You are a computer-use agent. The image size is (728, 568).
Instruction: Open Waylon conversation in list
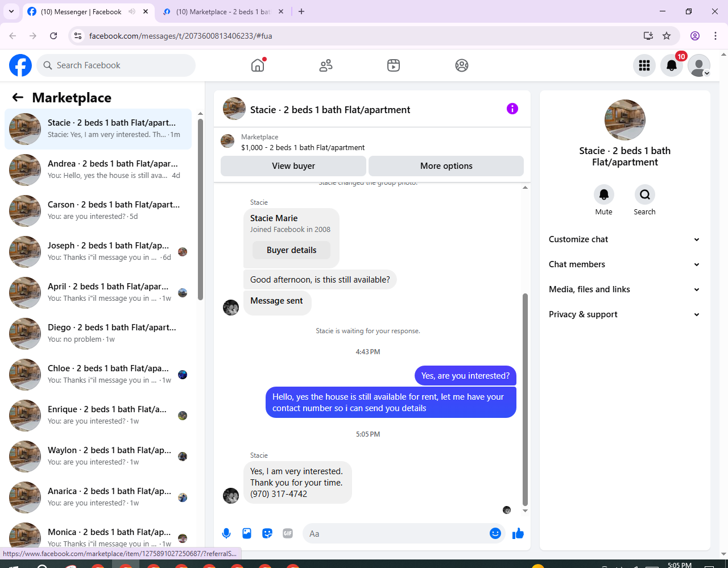pyautogui.click(x=98, y=457)
